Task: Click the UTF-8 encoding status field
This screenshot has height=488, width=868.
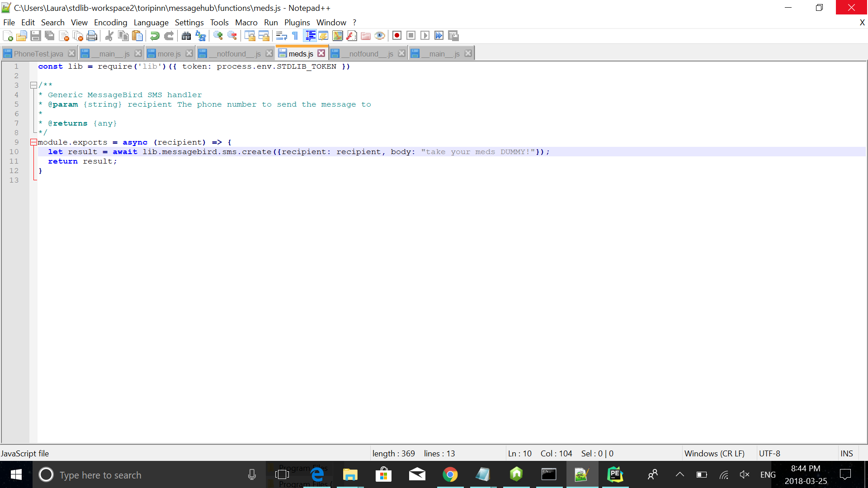Action: 769,453
